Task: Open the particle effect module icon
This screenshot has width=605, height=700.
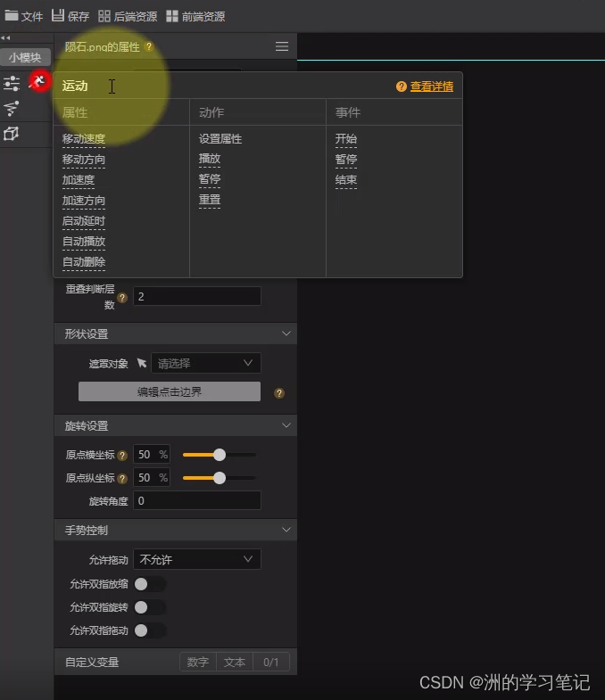Action: click(x=12, y=109)
